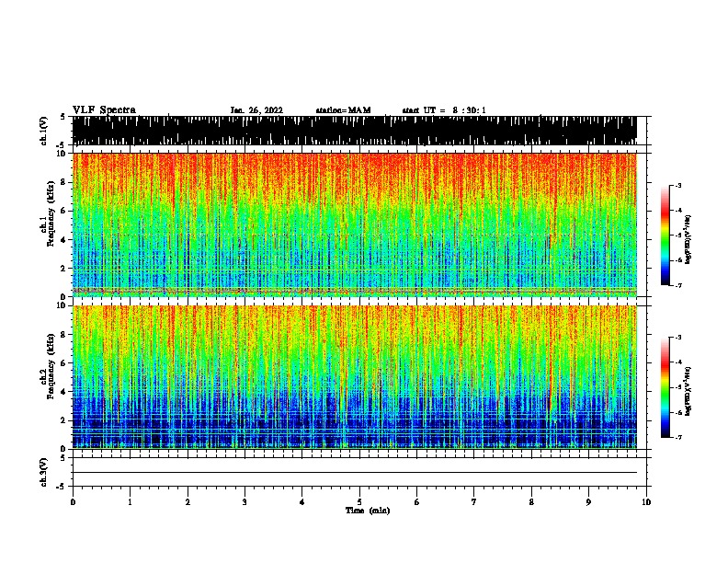This screenshot has height=563, width=728.
Task: Click the "8" kHz tick on ch.1 spectrogram
Action: pos(63,182)
